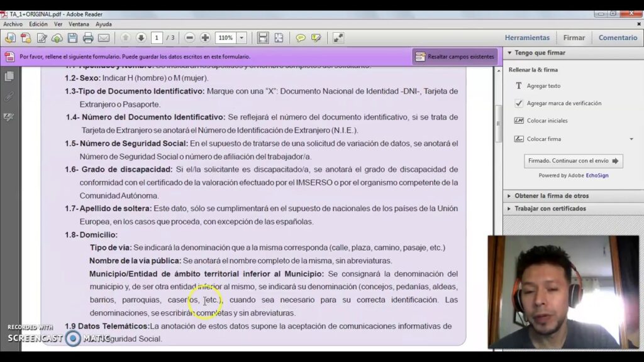The image size is (644, 362).
Task: Open the page thumbnails side panel
Action: 9,77
